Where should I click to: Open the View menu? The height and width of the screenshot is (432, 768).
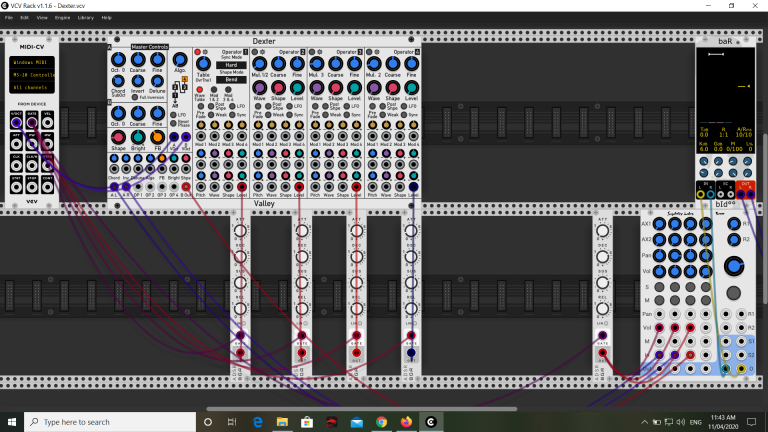click(x=42, y=18)
